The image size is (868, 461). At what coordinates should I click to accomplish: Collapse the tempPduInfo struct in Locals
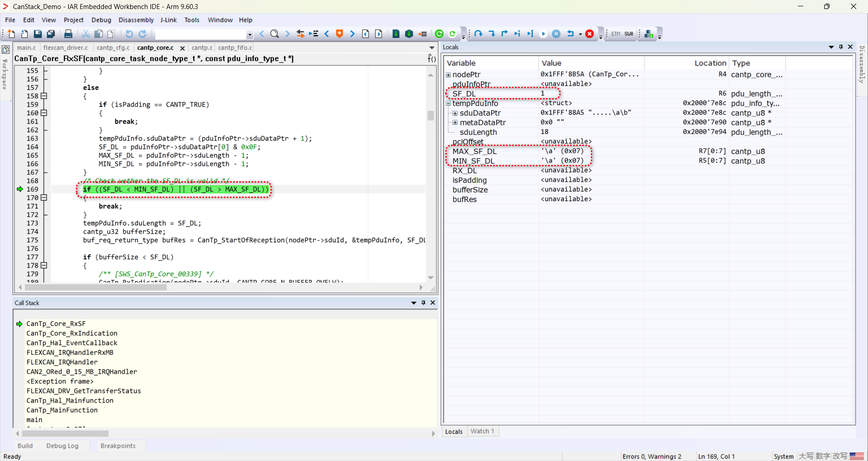(x=448, y=103)
